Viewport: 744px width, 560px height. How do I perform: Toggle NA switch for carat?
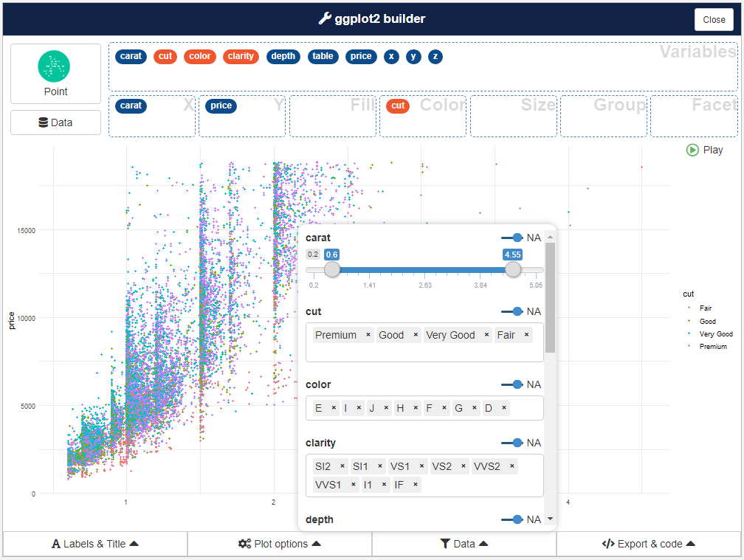click(512, 238)
